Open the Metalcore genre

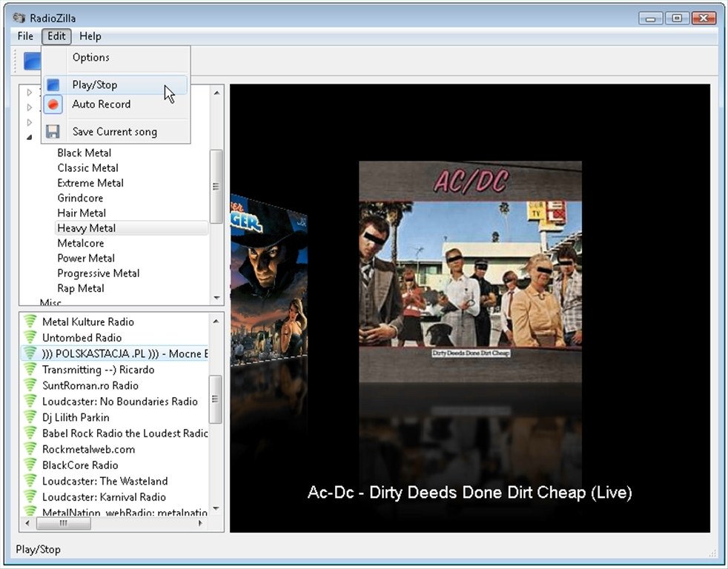pos(81,243)
